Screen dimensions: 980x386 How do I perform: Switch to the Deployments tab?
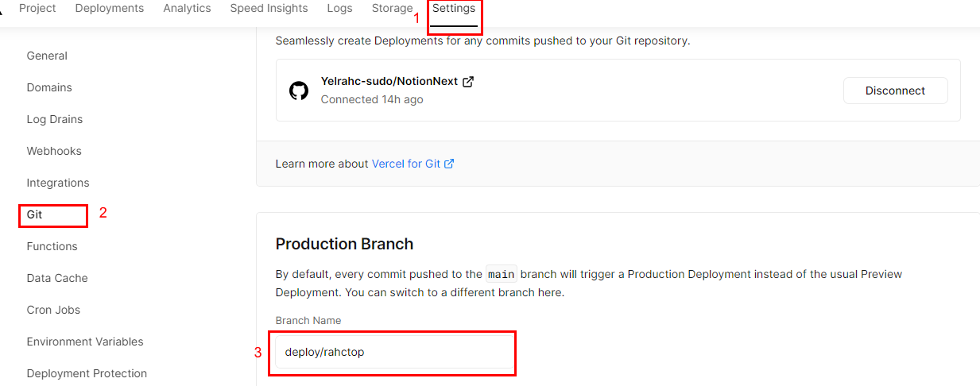pos(110,8)
